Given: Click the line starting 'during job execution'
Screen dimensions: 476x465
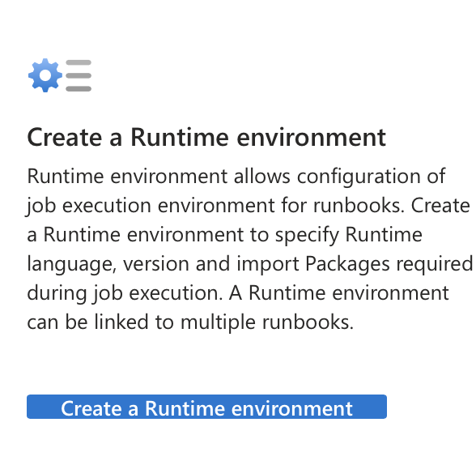Looking at the screenshot, I should point(238,293).
